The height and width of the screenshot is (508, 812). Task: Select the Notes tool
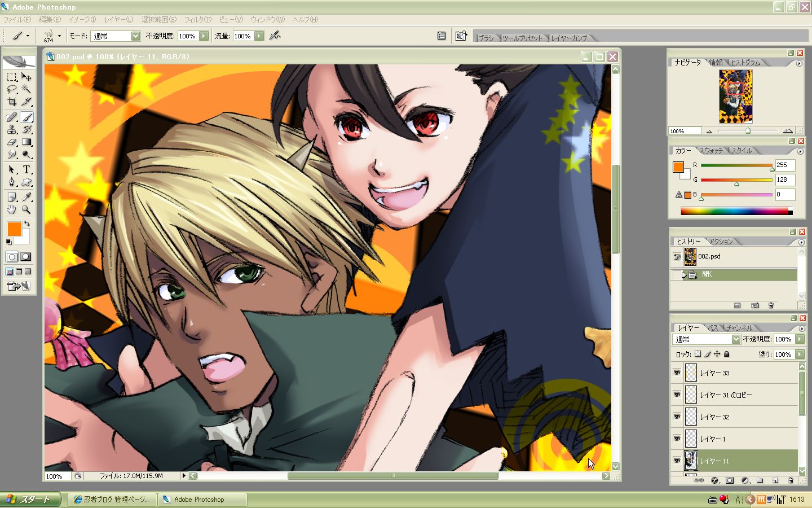[12, 197]
